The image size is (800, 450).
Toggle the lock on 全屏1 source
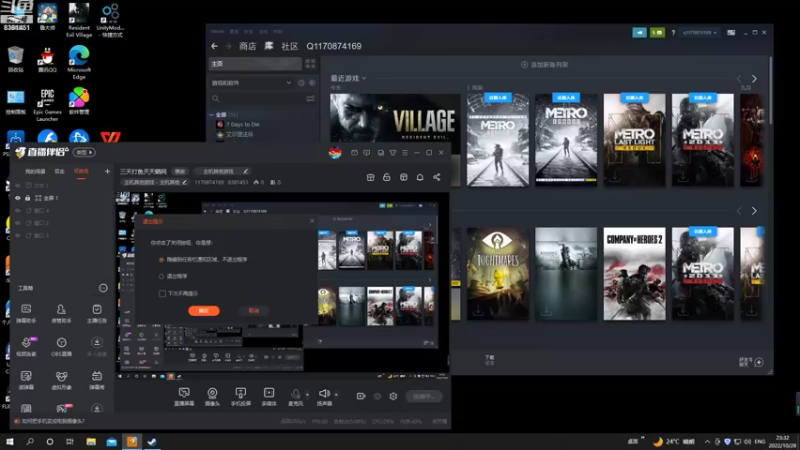(x=28, y=198)
